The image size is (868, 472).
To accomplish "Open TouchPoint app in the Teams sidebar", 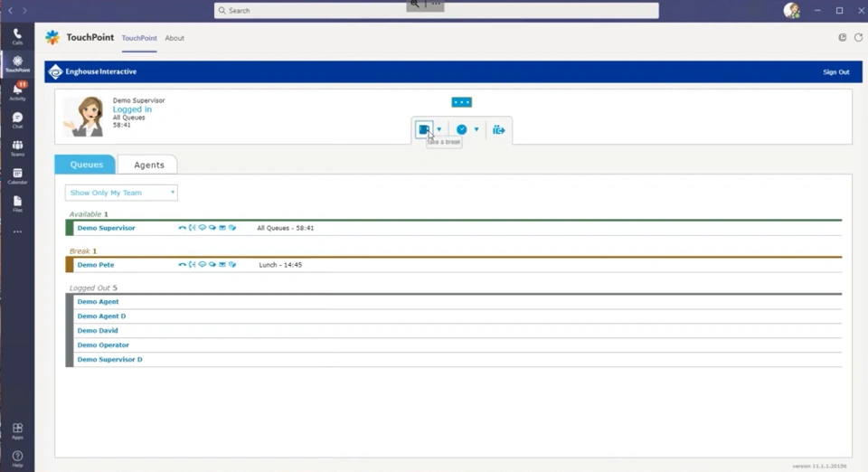I will (x=17, y=64).
